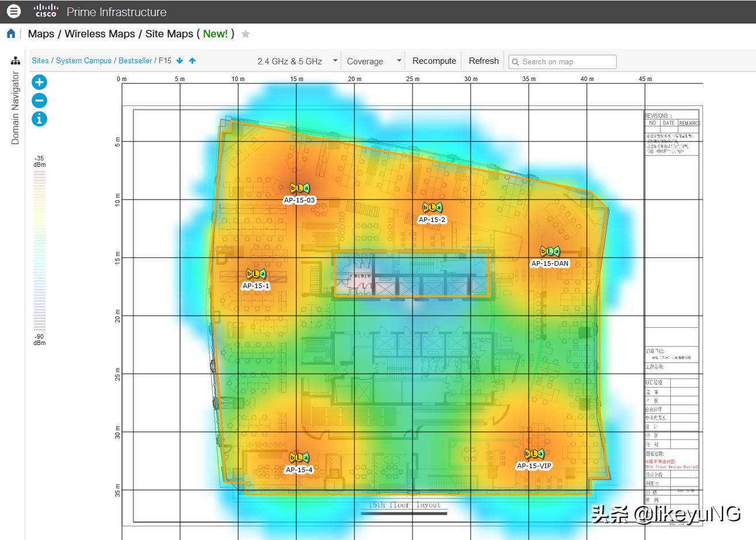
Task: Show map information icon
Action: point(39,119)
